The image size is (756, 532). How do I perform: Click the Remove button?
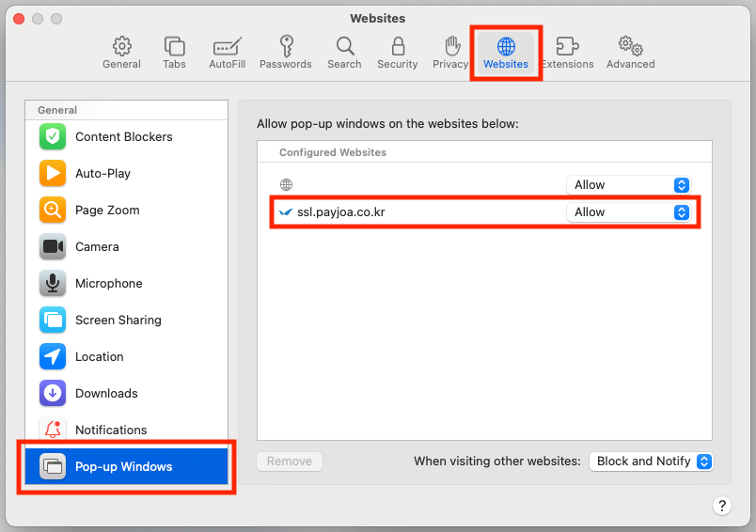290,462
